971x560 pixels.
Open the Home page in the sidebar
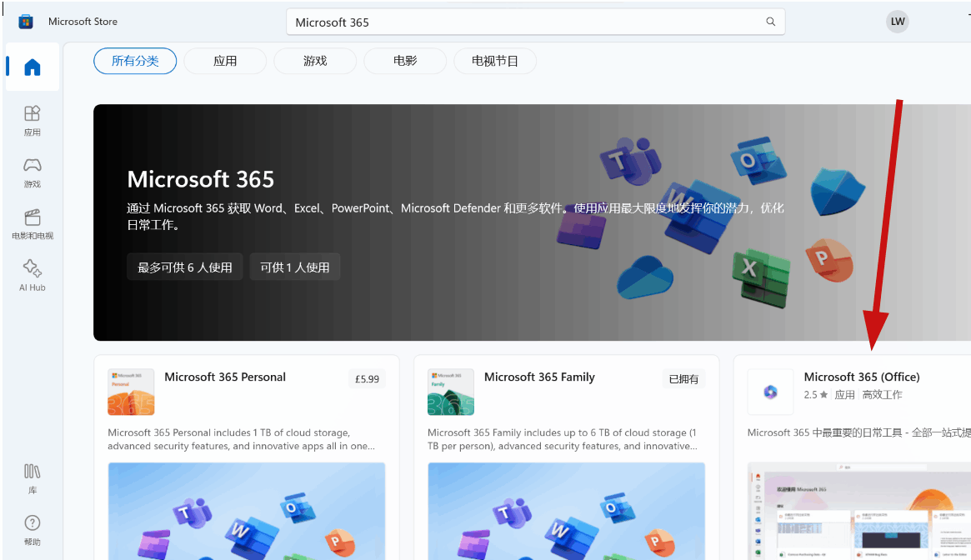point(33,67)
